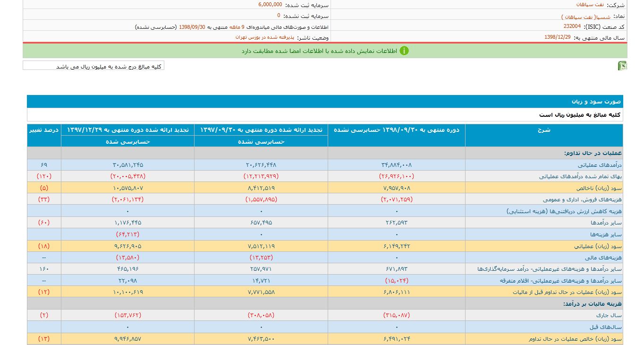Export the report with the Excel icon
644x345 pixels.
622,66
